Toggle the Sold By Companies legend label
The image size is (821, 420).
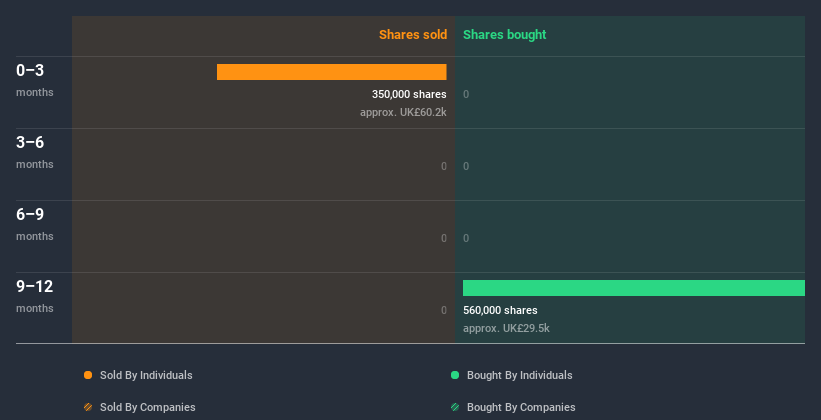tap(148, 407)
